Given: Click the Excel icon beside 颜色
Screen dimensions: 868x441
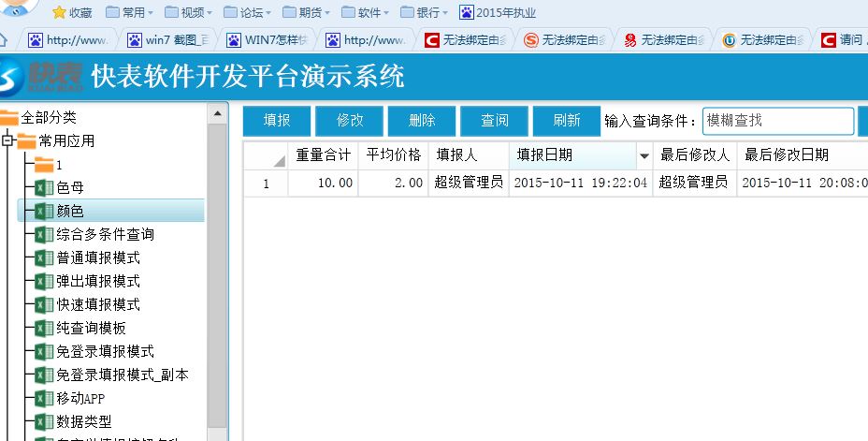Looking at the screenshot, I should pyautogui.click(x=44, y=211).
